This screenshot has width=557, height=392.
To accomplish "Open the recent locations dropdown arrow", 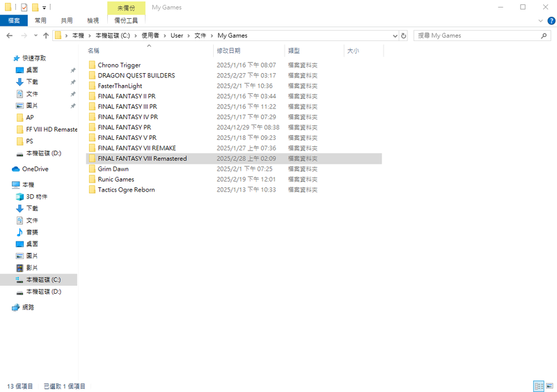I will (x=36, y=36).
